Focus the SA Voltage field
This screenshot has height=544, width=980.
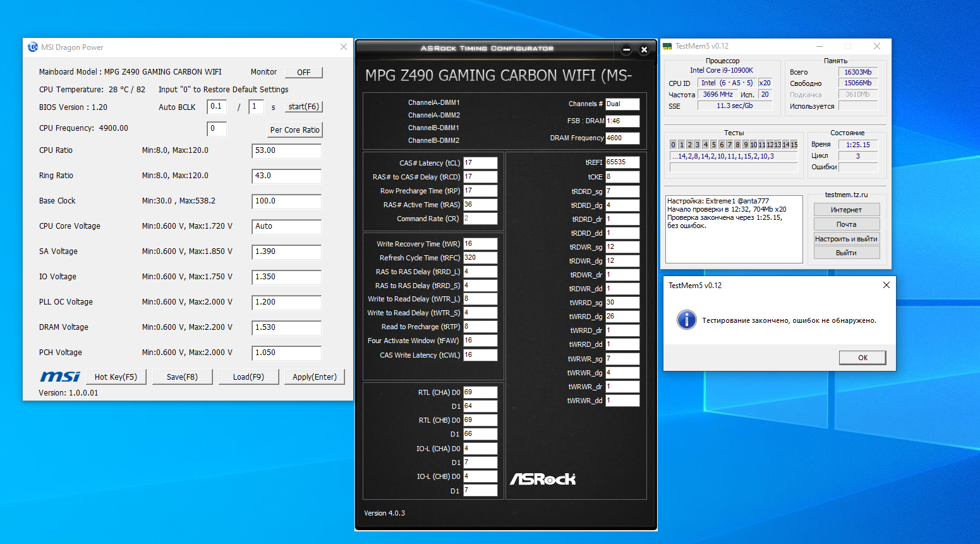tap(286, 251)
